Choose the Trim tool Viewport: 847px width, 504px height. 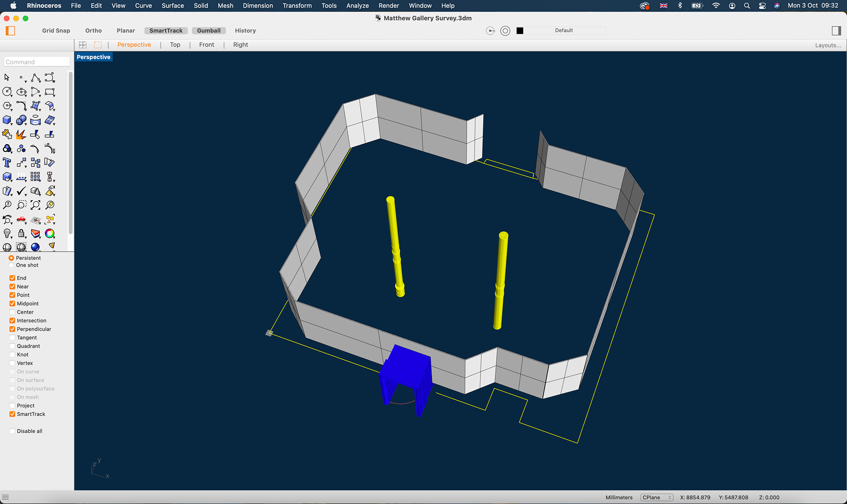36,134
